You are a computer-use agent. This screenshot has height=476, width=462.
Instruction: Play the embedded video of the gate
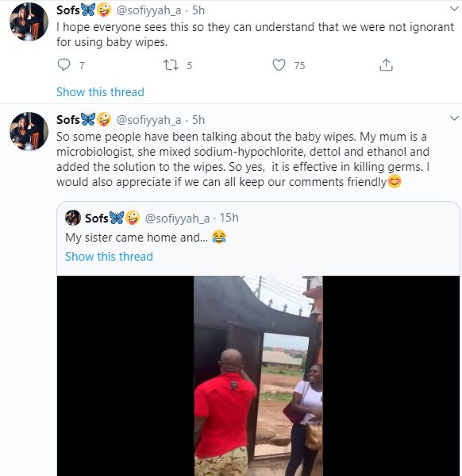tap(258, 376)
